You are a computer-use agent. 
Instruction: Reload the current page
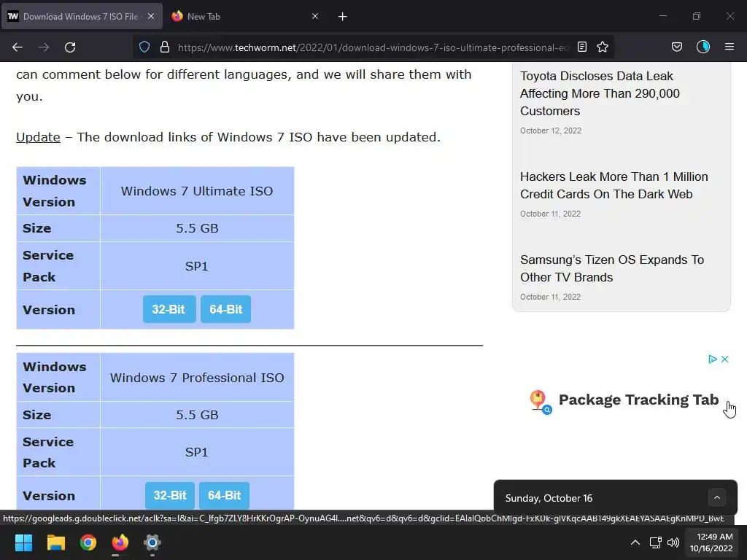point(70,47)
